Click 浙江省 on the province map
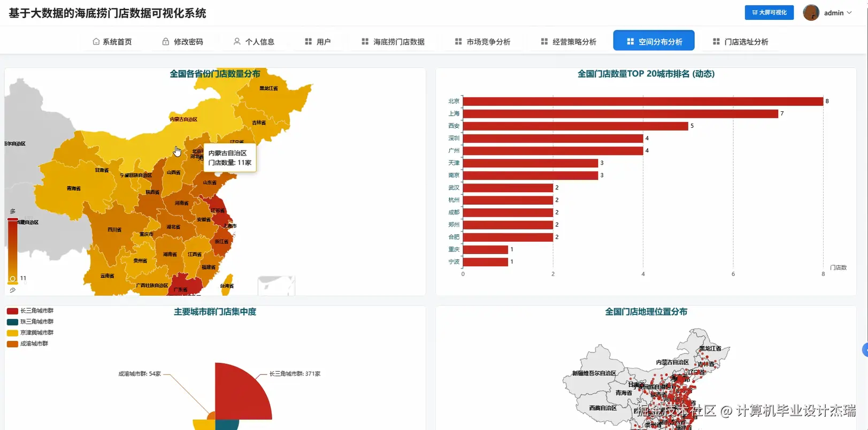 [221, 242]
